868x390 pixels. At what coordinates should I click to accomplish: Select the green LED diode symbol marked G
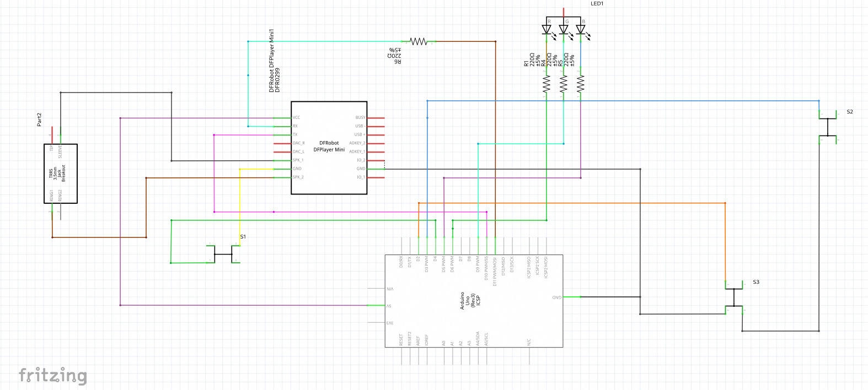(x=564, y=29)
